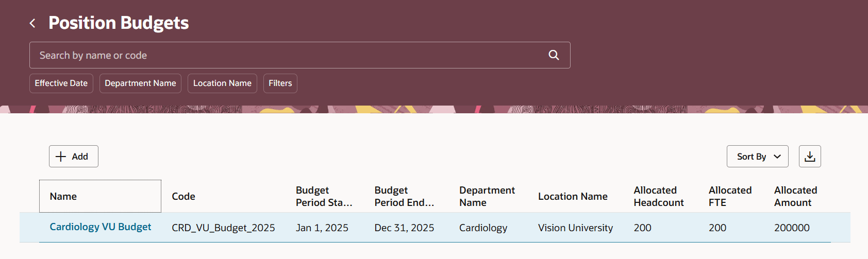Expand the Sort By dropdown
The width and height of the screenshot is (868, 259).
[x=757, y=157]
